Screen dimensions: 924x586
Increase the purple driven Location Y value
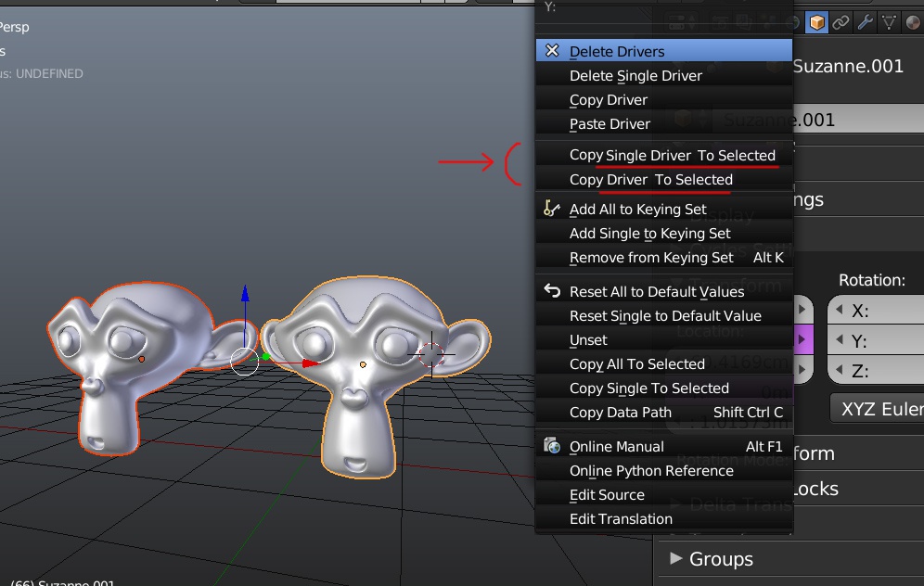point(802,339)
